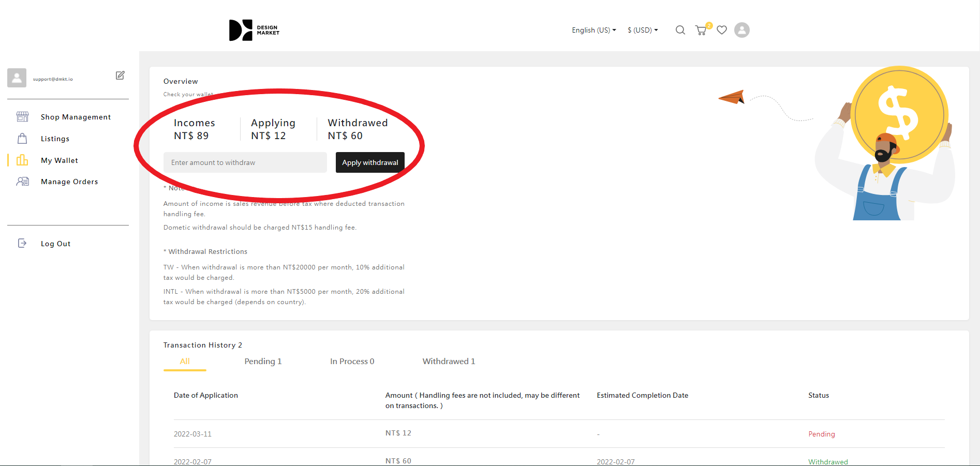Switch to the Withdrawed 1 tab
This screenshot has height=466, width=980.
point(449,362)
